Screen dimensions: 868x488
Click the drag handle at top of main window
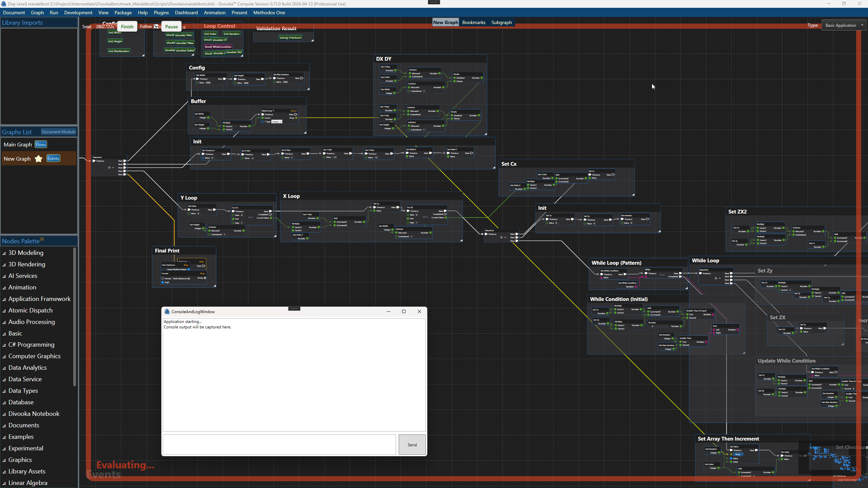(434, 2)
